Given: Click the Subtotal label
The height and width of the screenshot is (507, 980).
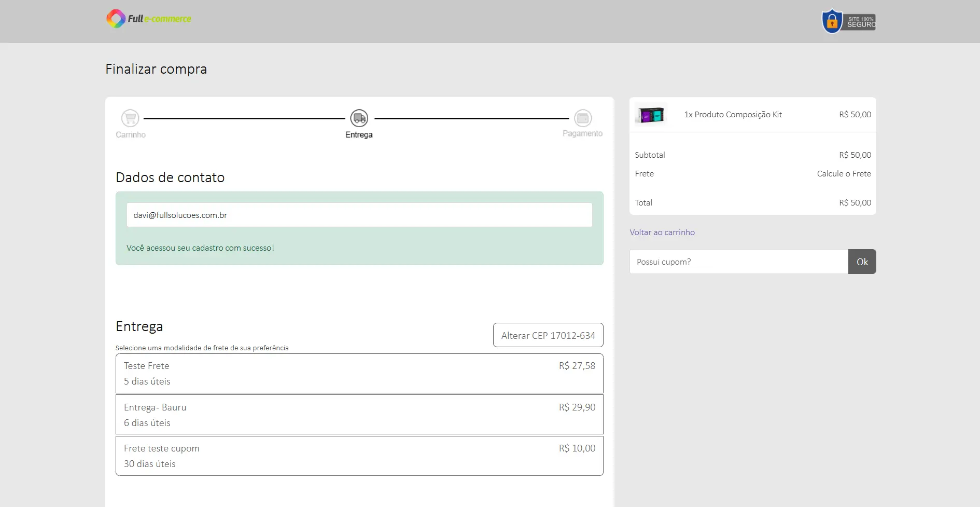Looking at the screenshot, I should coord(650,155).
